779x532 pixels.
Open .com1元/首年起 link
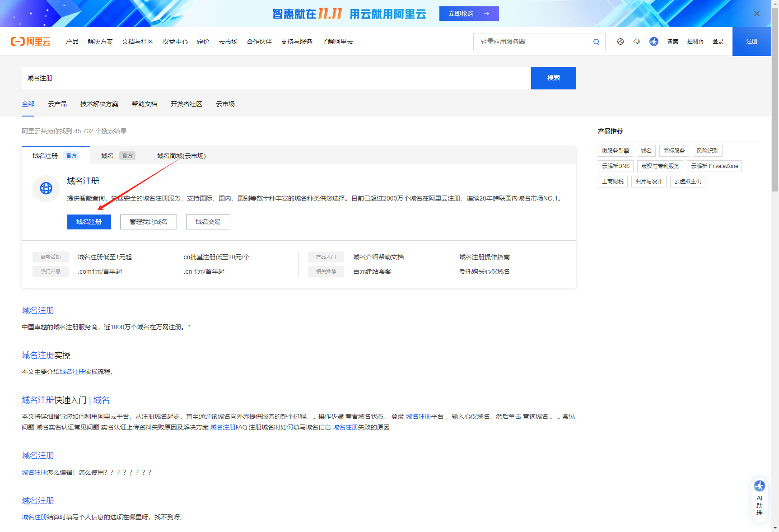click(100, 271)
